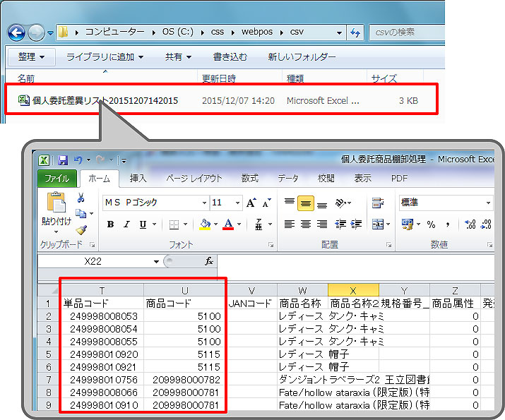Click the Paste clipboard icon

point(56,203)
